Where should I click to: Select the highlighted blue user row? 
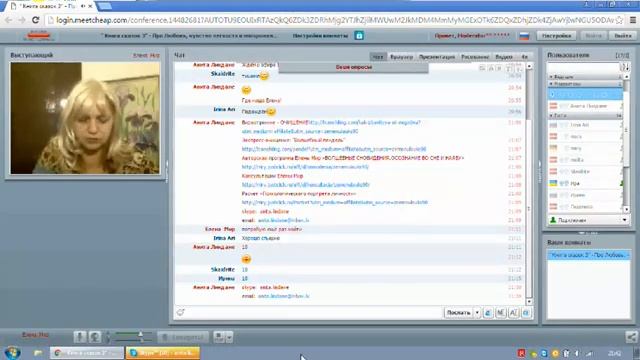coord(585,94)
